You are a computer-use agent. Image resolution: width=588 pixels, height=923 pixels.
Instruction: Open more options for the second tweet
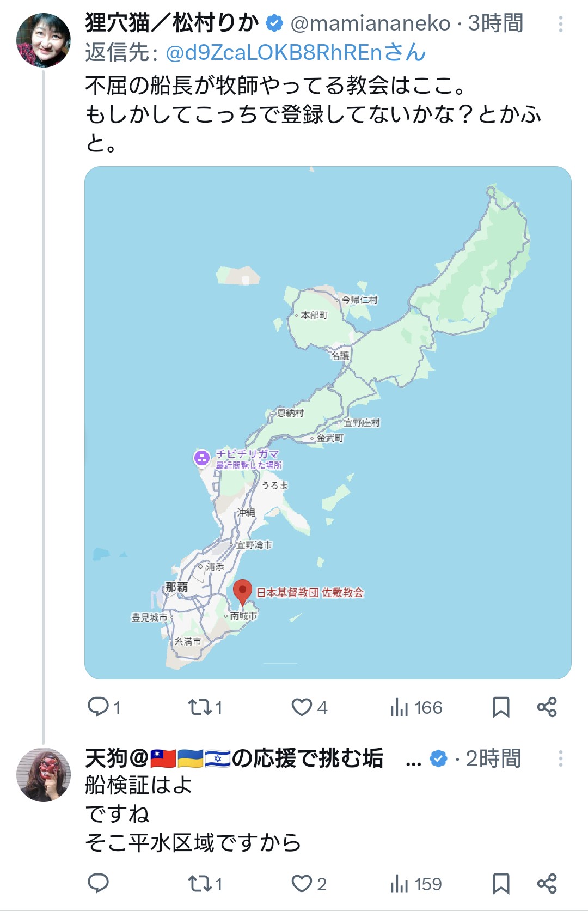coord(560,758)
